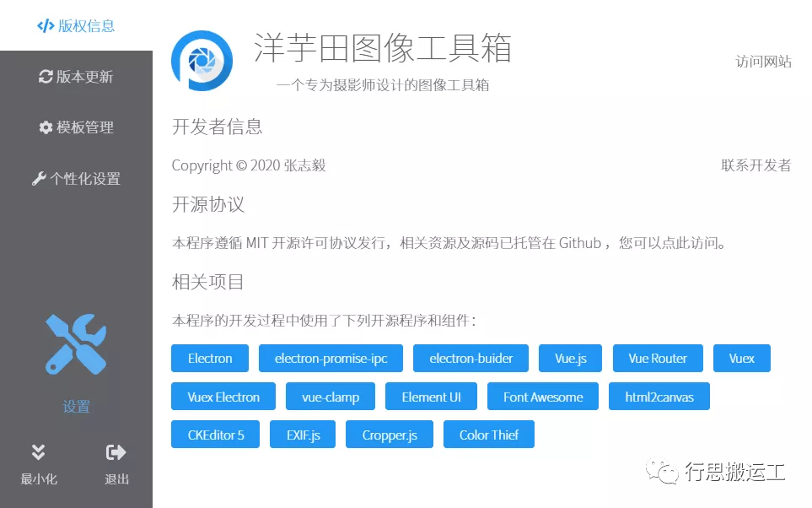Viewport: 812px width, 508px height.
Task: Click the Element UI button
Action: pos(431,397)
